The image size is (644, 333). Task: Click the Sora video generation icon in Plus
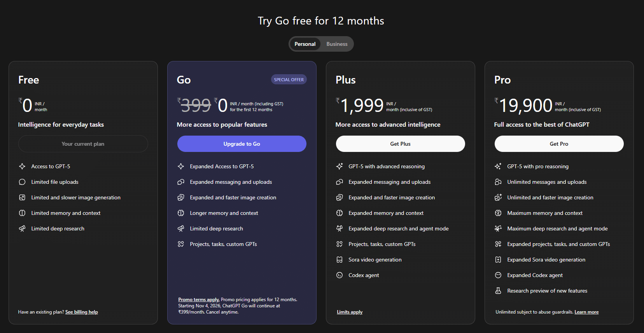point(339,260)
